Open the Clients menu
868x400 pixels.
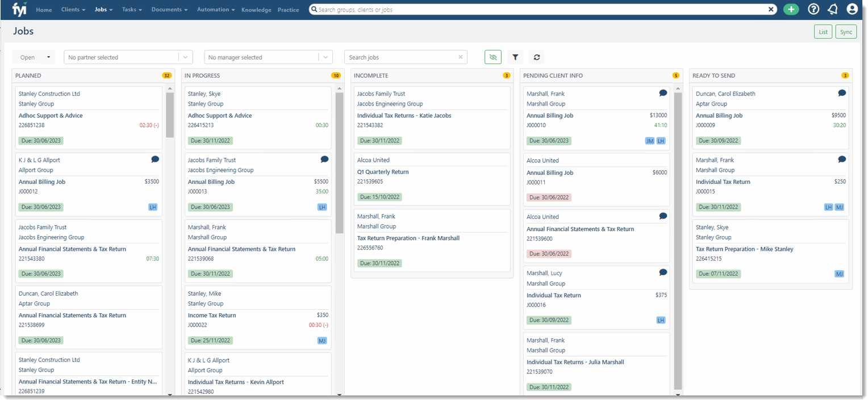pyautogui.click(x=73, y=10)
